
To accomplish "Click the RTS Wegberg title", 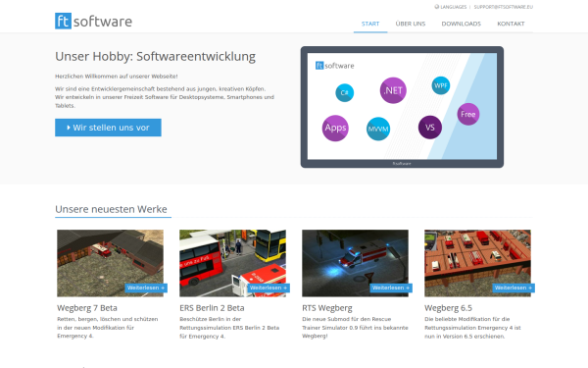I will [x=327, y=308].
